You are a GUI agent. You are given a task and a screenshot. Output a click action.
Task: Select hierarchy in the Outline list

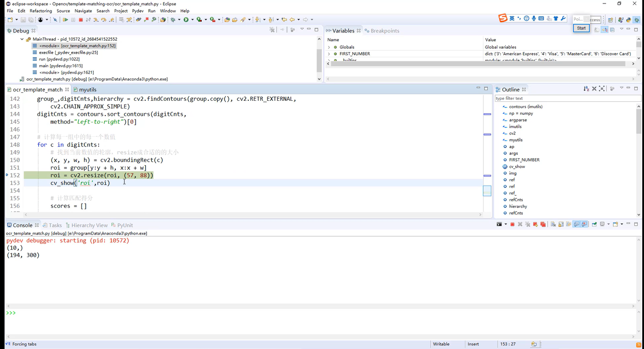[x=518, y=206]
